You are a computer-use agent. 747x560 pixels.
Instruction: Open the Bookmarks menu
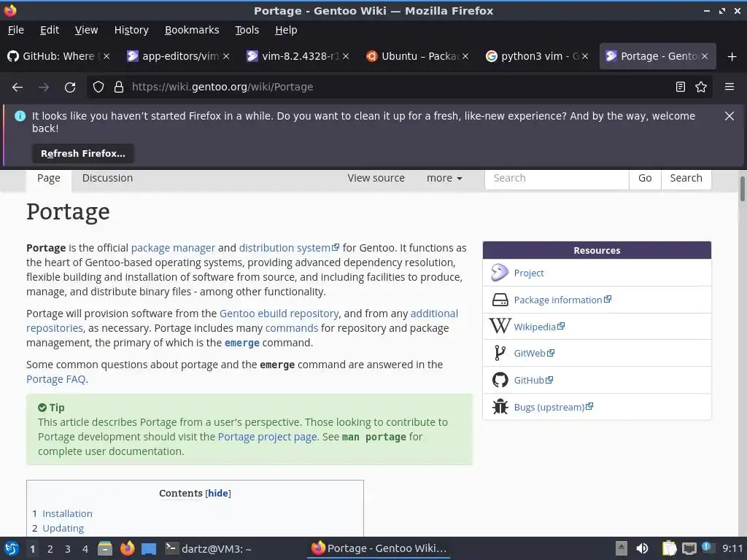pyautogui.click(x=192, y=30)
